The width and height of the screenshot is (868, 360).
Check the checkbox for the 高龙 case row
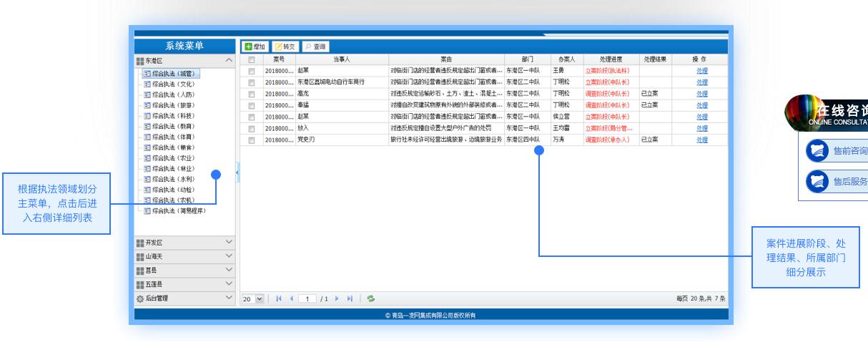coord(251,94)
